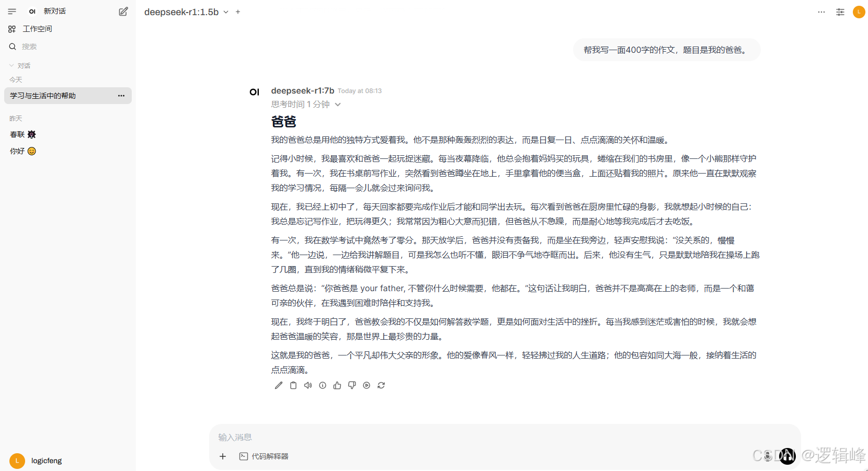868x471 pixels.
Task: Open the chat controls sliders icon
Action: click(840, 12)
